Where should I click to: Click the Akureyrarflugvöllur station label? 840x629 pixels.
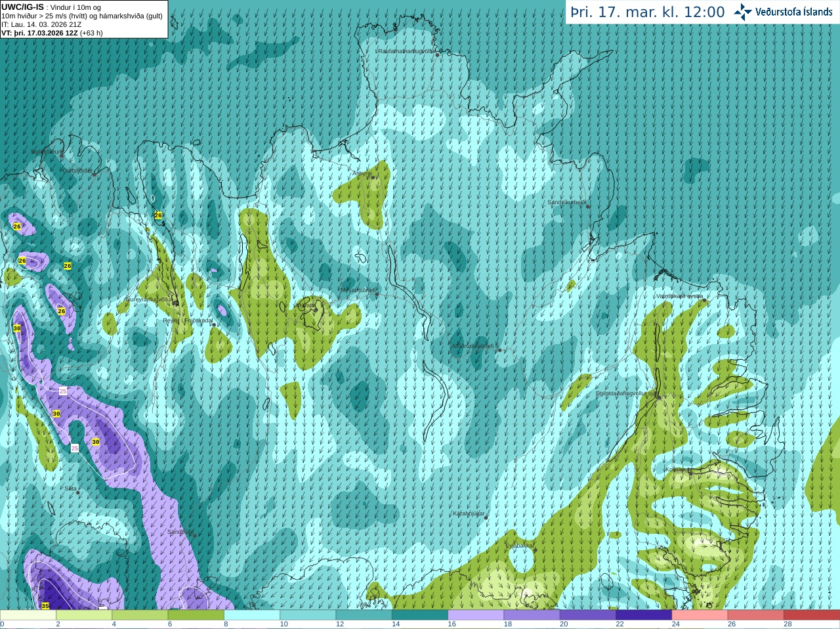click(148, 299)
